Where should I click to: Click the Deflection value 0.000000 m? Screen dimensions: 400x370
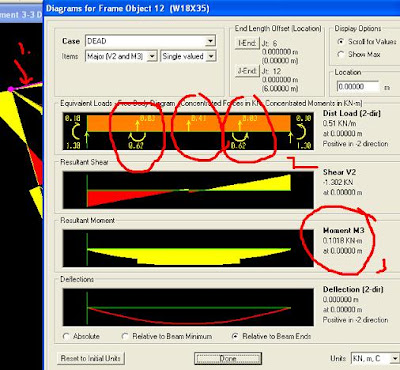(341, 299)
